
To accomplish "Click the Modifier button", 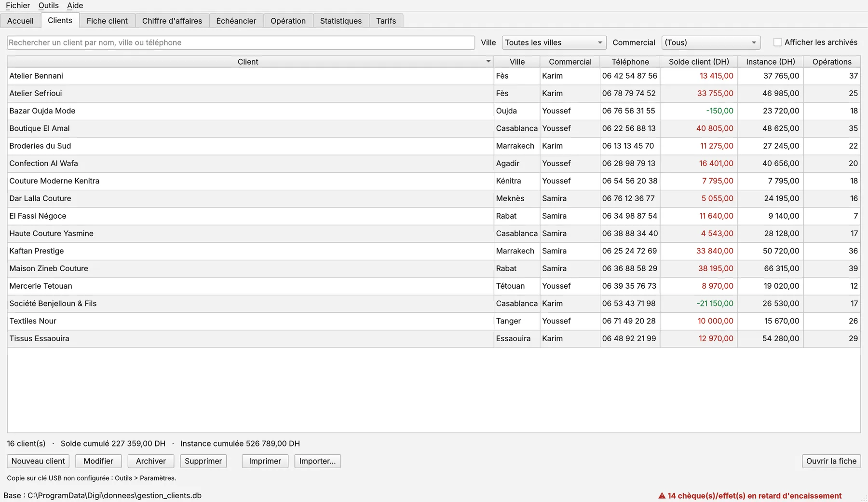I will pos(98,461).
